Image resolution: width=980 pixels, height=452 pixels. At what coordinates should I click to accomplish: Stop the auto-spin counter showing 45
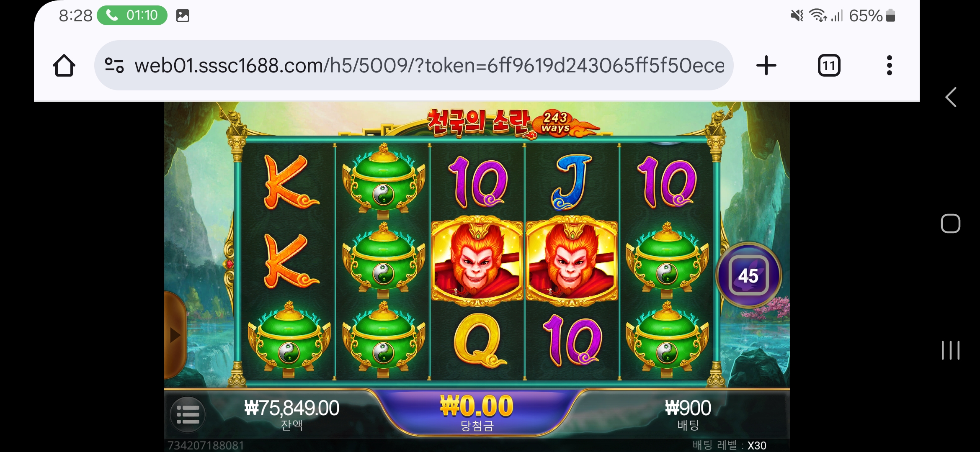click(748, 276)
